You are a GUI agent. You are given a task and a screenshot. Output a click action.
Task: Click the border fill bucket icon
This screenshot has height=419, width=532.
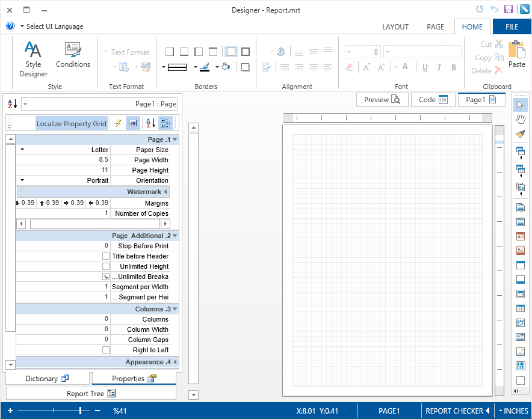(226, 67)
